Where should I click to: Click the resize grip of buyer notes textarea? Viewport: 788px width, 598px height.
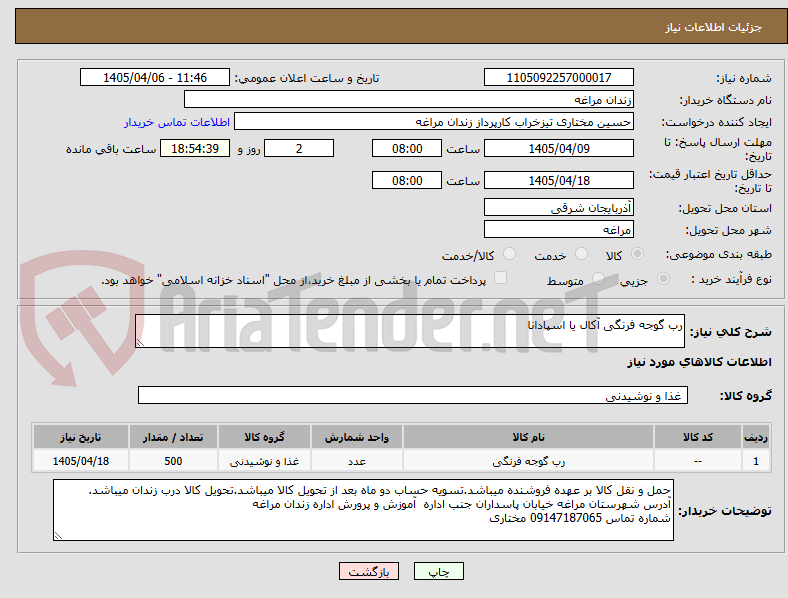click(58, 536)
